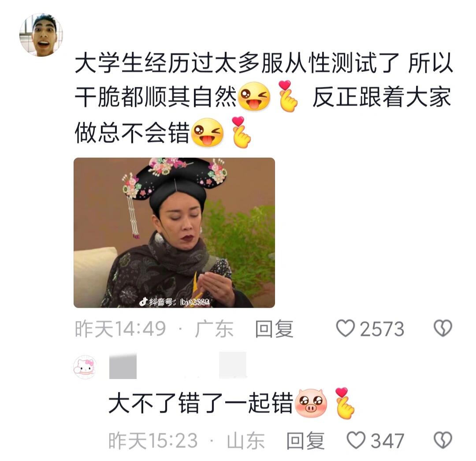The height and width of the screenshot is (461, 476).
Task: Tap winking emoji after 总不会错
Action: click(208, 133)
